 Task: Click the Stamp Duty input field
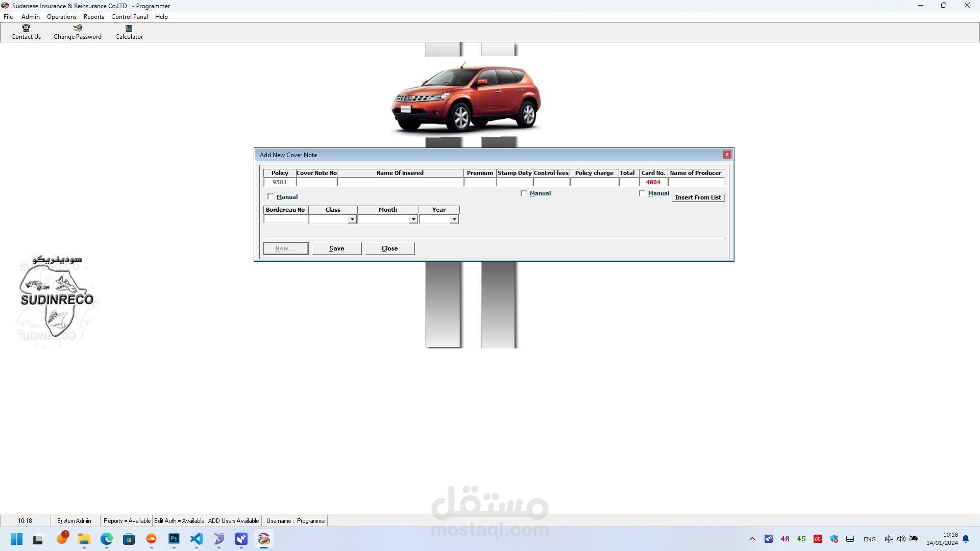(514, 182)
